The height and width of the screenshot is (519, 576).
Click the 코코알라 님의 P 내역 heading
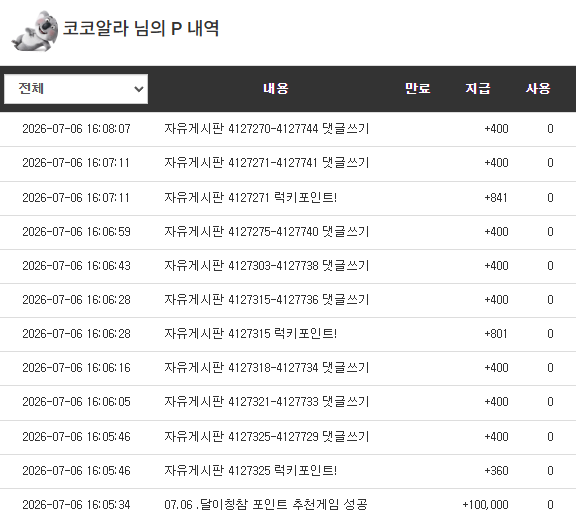tap(141, 28)
